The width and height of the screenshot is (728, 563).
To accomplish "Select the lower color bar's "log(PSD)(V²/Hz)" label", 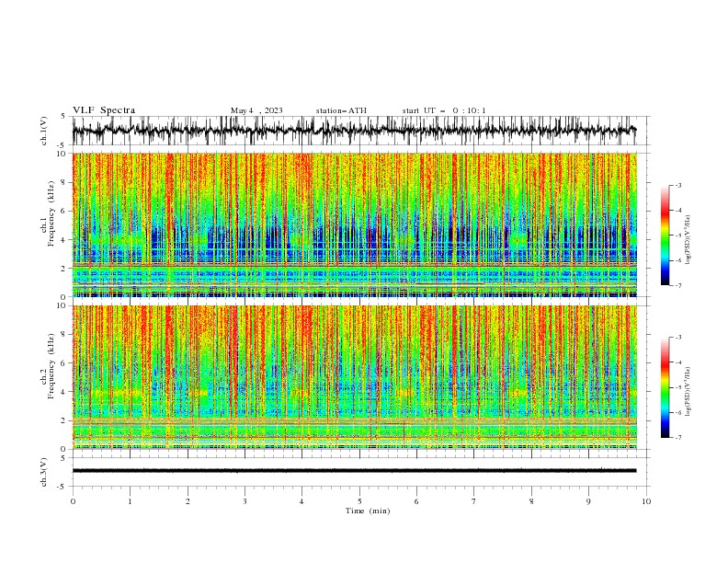I will point(688,391).
